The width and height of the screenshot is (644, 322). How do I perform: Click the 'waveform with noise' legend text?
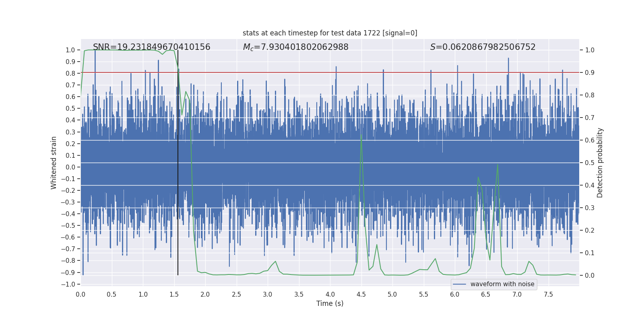click(x=502, y=284)
